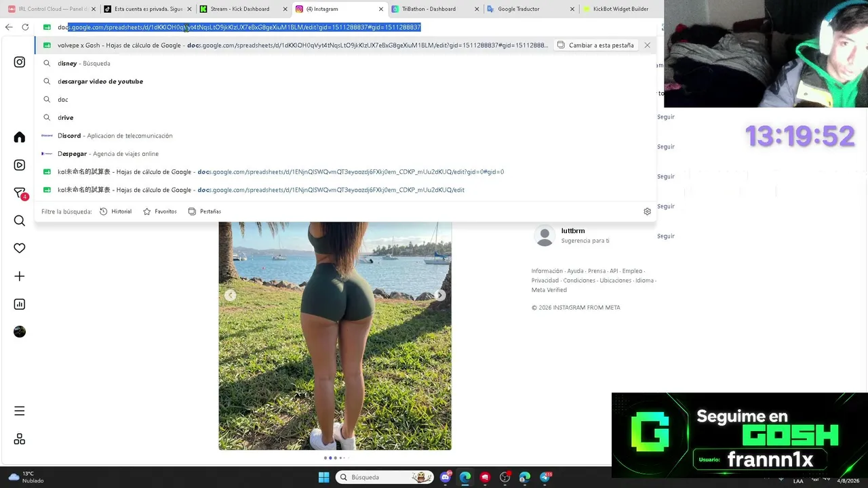Select the Despegar 'Agencia de viajes online' suggestion
The height and width of the screenshot is (488, 868).
[346, 154]
